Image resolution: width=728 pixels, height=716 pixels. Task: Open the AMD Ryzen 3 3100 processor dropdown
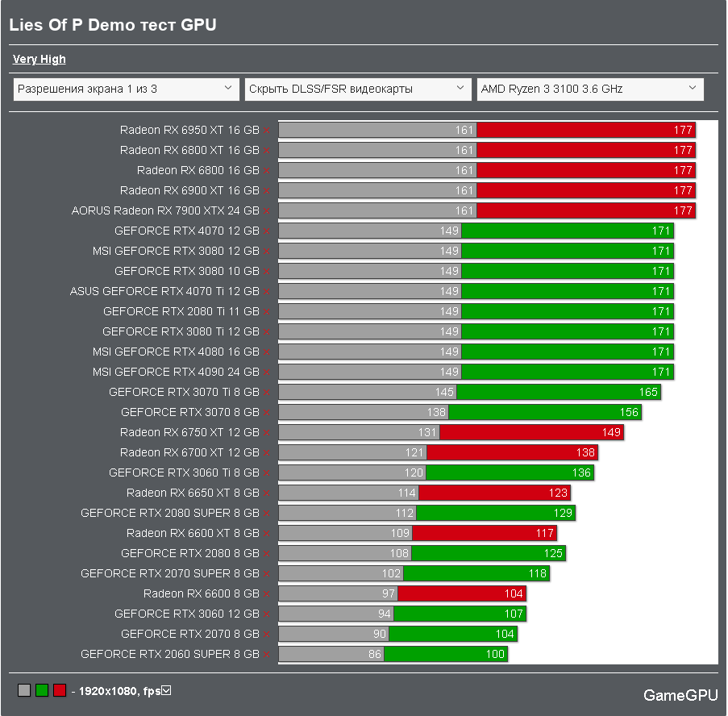[589, 89]
